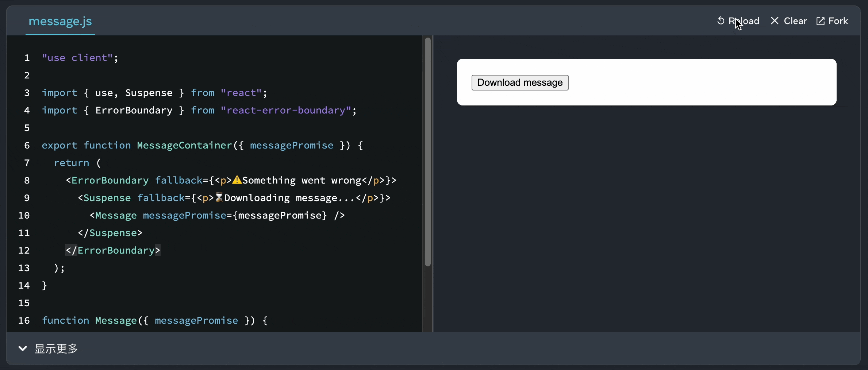Click the code editor vertical scrollbar

tap(428, 152)
